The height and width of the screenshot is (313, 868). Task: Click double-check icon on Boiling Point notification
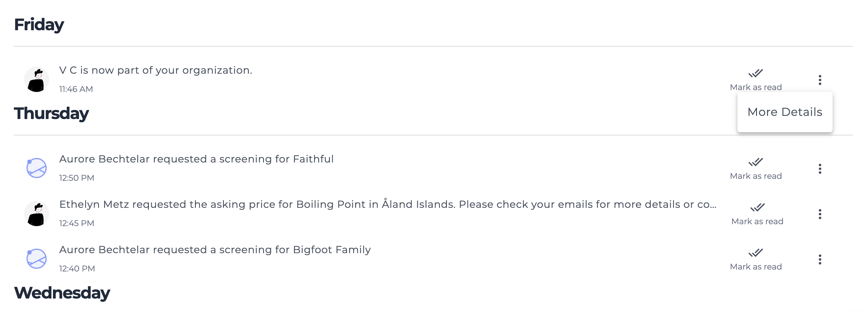pos(757,207)
